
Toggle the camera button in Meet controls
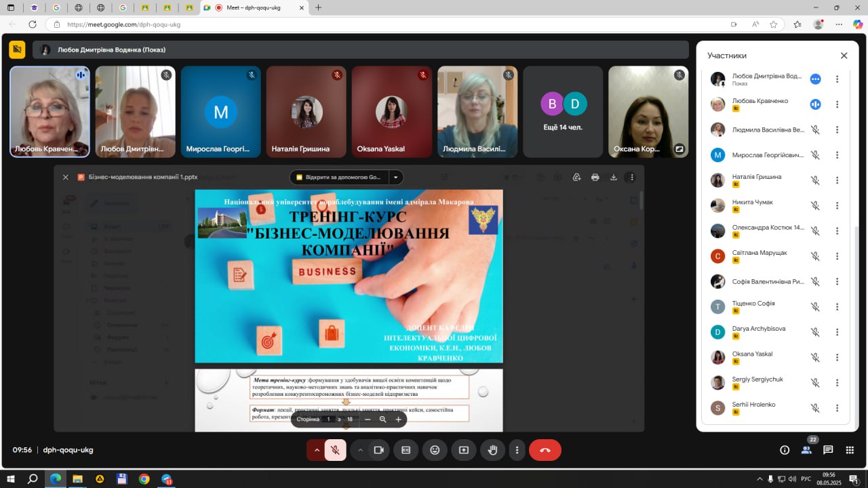tap(379, 450)
